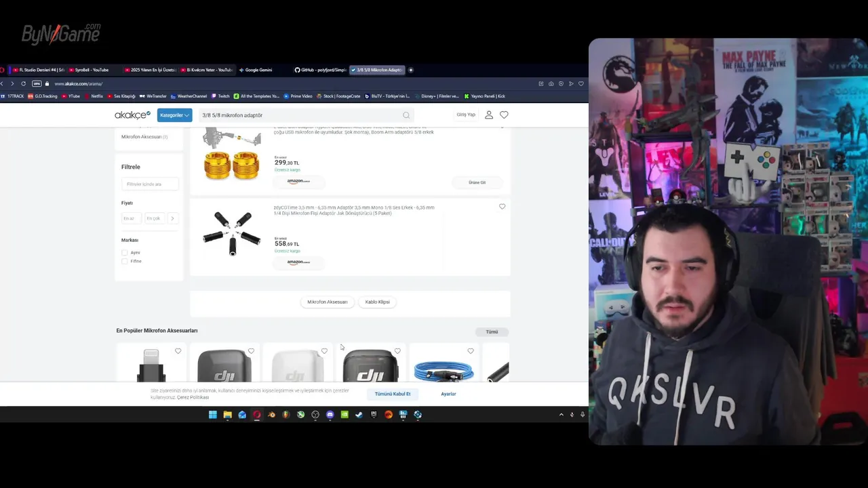Open Windows Start menu
This screenshot has height=488, width=868.
pos(212,415)
